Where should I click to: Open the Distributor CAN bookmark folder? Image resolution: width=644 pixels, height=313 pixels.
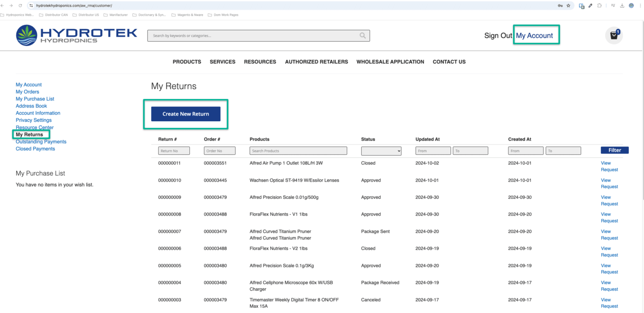[53, 15]
